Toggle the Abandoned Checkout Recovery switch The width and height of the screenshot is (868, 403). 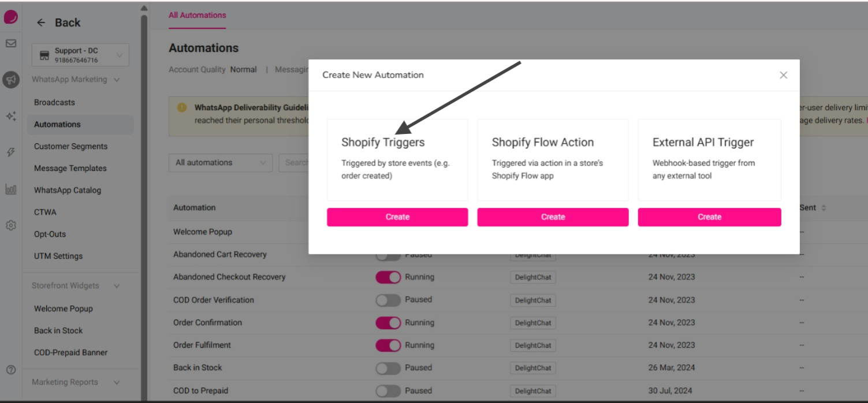(x=388, y=277)
